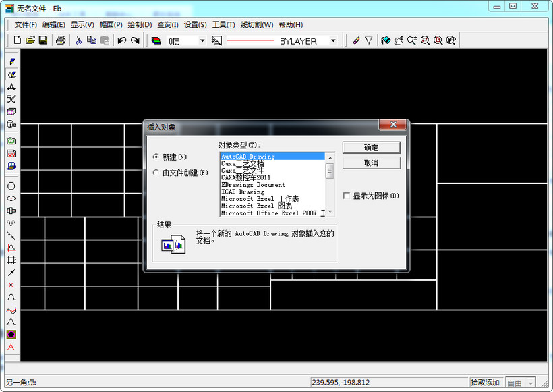Click the hand pan view icon
The width and height of the screenshot is (553, 392).
pyautogui.click(x=399, y=40)
